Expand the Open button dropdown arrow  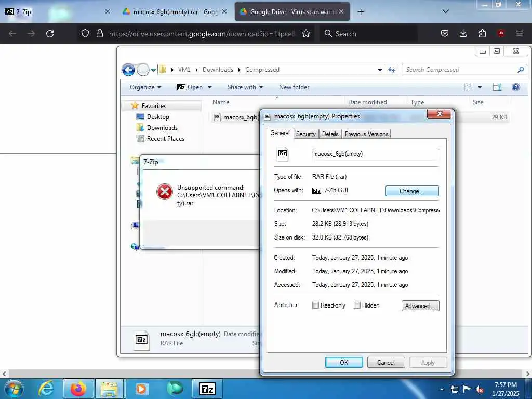point(210,87)
